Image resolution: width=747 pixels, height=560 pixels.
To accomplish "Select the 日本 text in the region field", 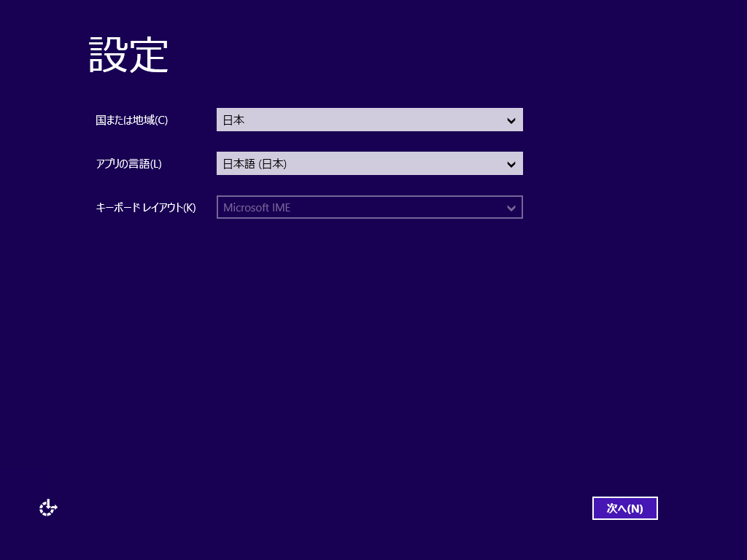I will (x=233, y=120).
